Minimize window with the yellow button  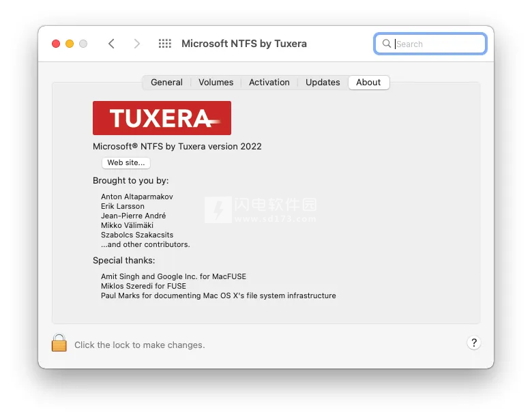70,44
